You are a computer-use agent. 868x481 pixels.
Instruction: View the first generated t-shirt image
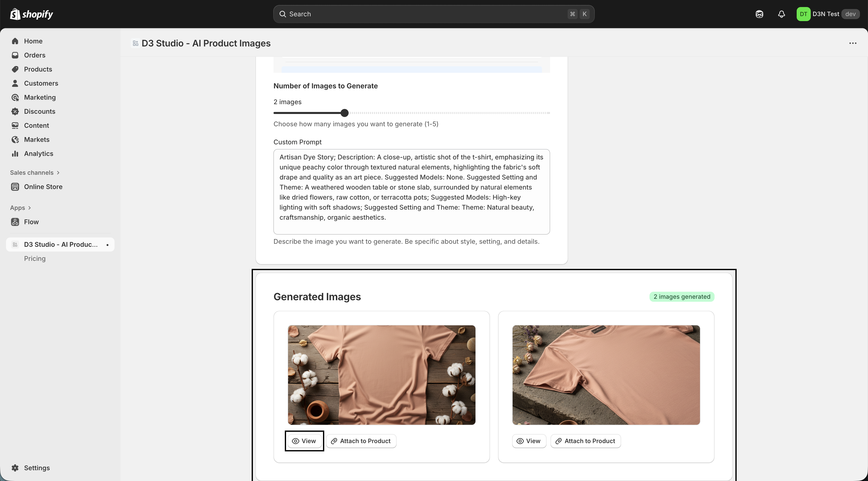click(x=304, y=441)
